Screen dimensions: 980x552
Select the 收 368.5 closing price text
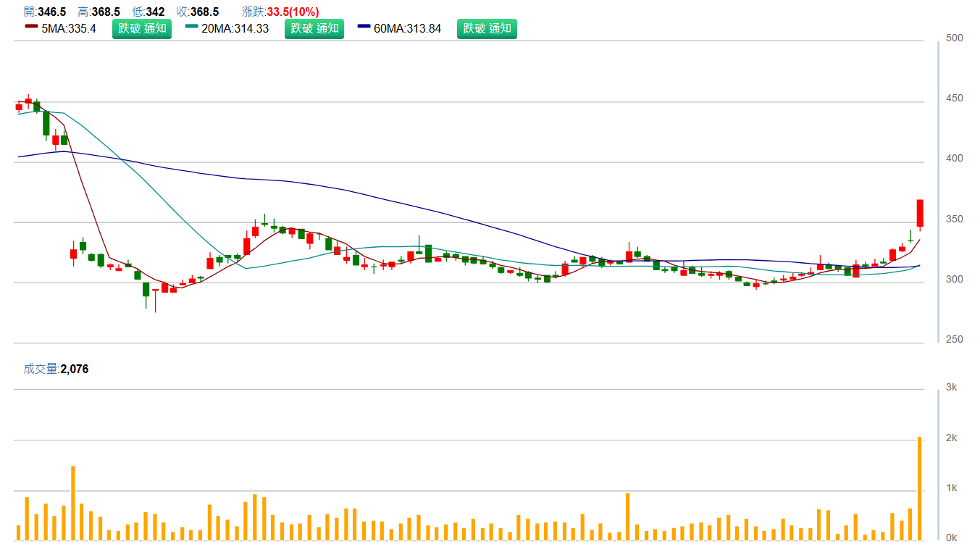coord(198,12)
